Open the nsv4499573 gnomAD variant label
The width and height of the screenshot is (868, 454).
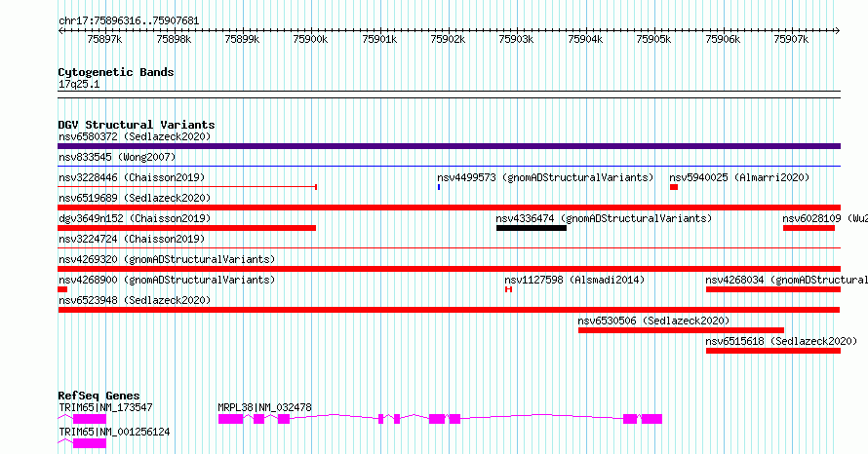tap(545, 177)
